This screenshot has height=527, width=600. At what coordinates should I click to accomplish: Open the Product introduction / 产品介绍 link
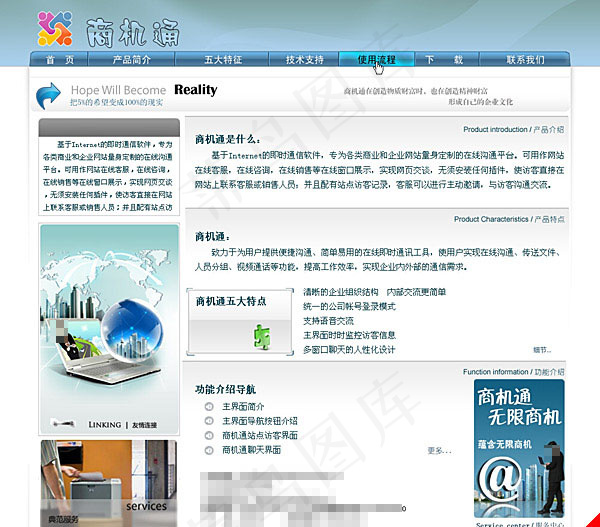(514, 129)
